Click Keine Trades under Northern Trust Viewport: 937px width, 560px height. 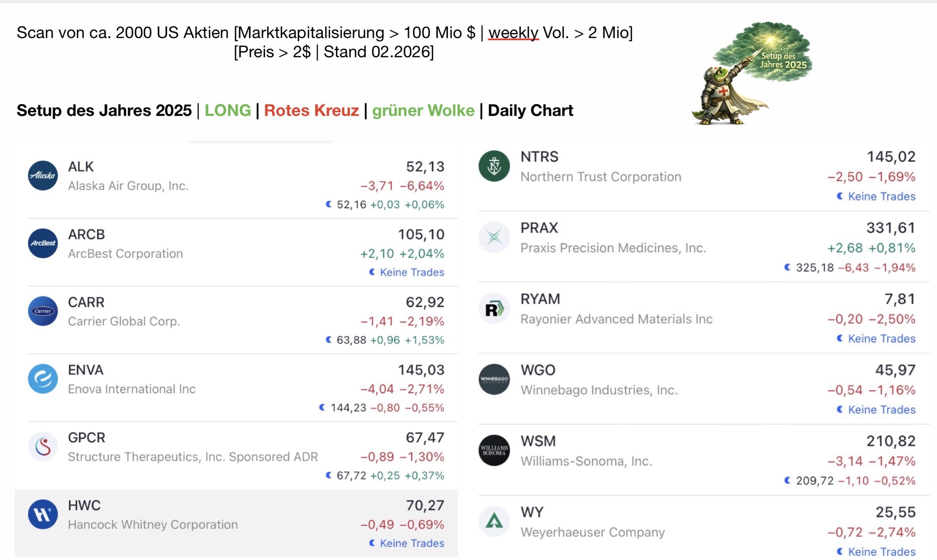coord(881,196)
